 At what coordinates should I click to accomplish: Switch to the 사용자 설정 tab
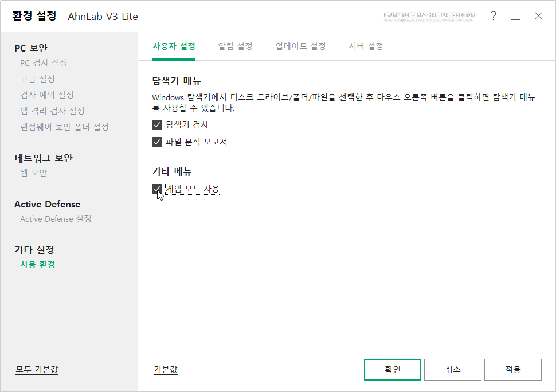174,46
